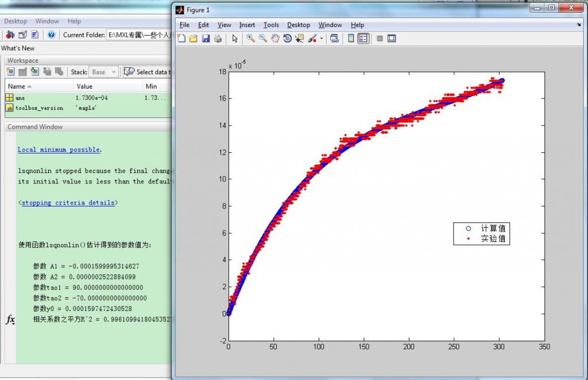Click the What's New shortcut
588x380 pixels.
tap(18, 48)
